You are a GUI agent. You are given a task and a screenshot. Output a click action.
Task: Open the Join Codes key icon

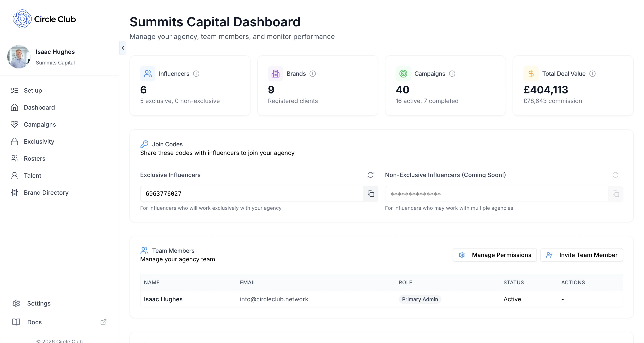pos(145,144)
